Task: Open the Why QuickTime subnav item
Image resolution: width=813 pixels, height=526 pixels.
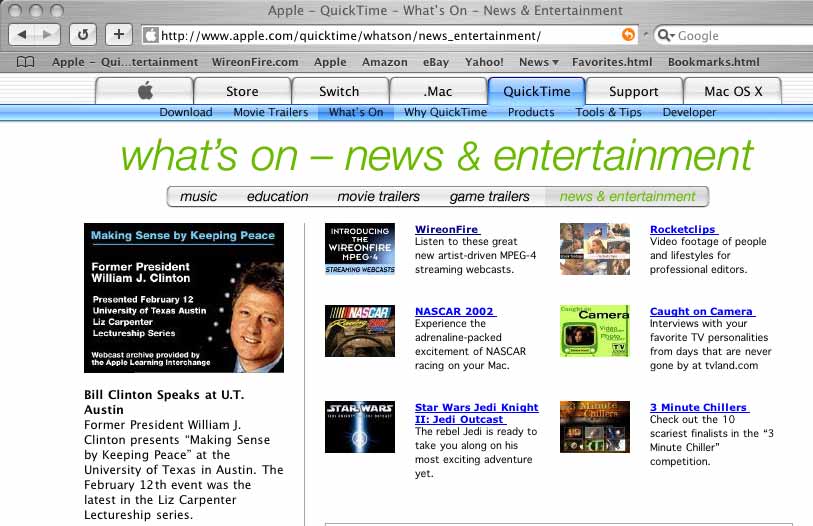Action: [445, 112]
